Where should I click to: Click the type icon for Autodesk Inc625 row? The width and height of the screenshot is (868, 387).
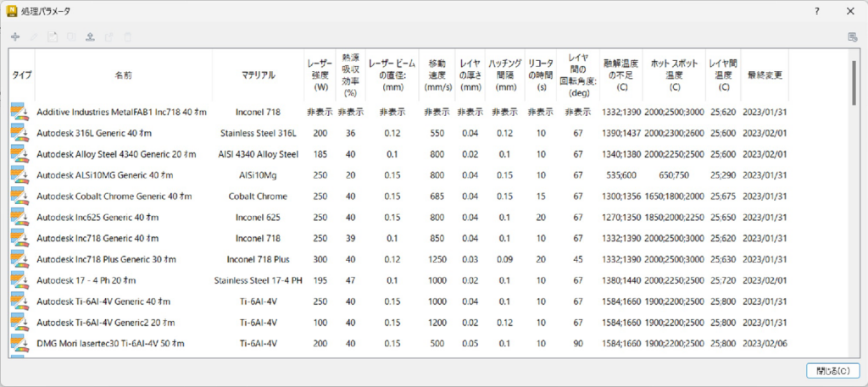tap(20, 218)
